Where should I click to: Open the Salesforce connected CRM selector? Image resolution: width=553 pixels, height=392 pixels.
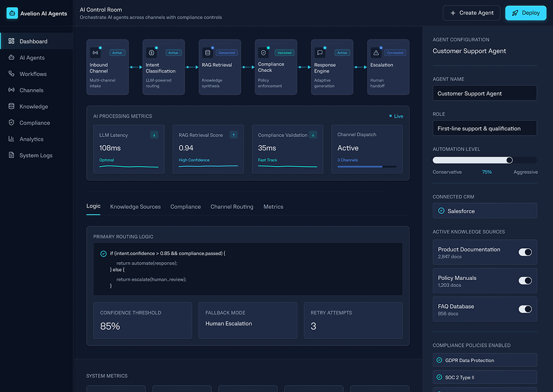pos(484,211)
